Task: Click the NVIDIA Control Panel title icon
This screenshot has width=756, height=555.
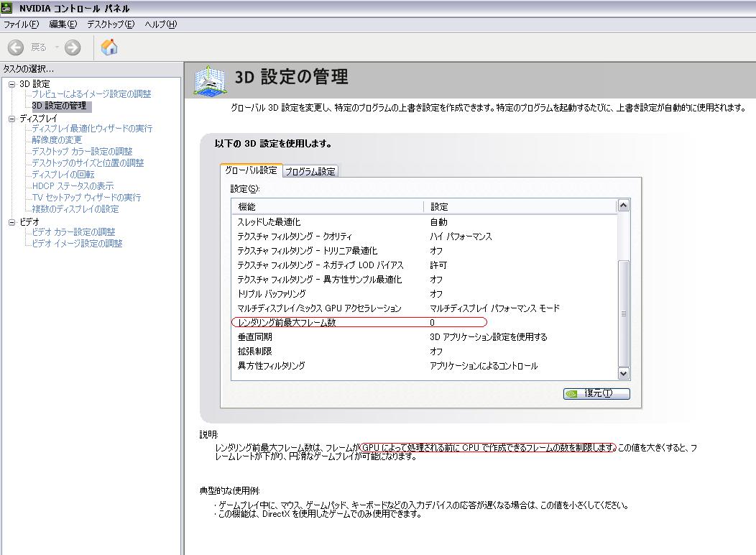Action: [x=6, y=8]
